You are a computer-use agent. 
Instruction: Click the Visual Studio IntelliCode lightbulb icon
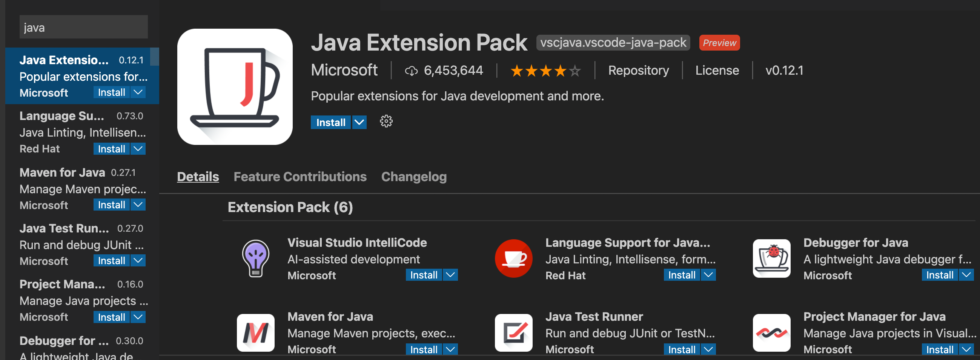coord(256,258)
